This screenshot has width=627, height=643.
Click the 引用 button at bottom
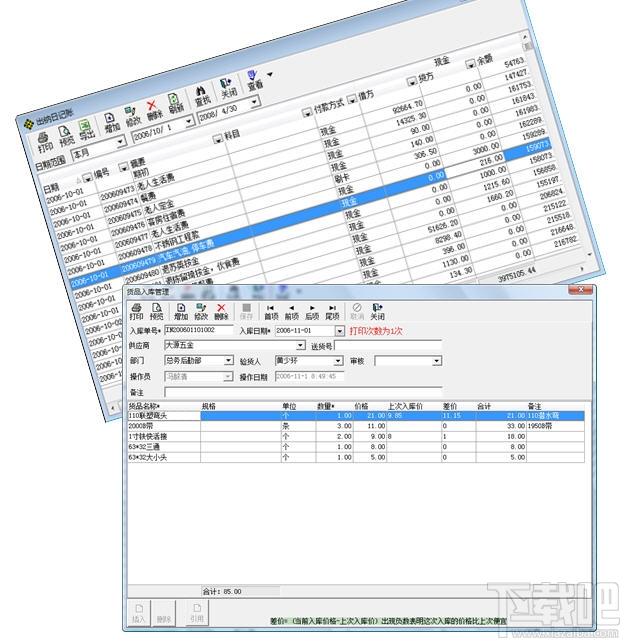coord(197,613)
